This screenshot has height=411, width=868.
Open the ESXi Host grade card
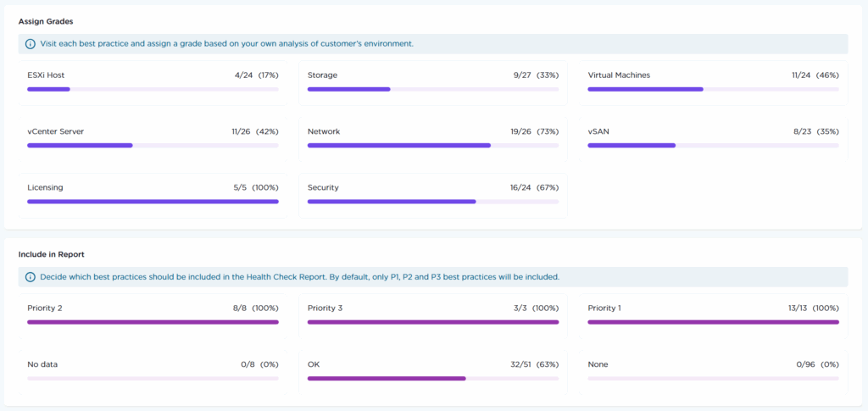click(x=153, y=82)
